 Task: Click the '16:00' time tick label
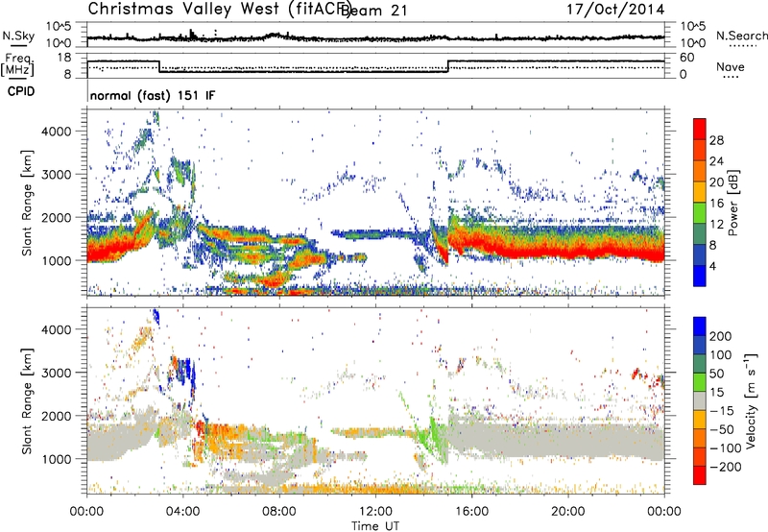471,512
